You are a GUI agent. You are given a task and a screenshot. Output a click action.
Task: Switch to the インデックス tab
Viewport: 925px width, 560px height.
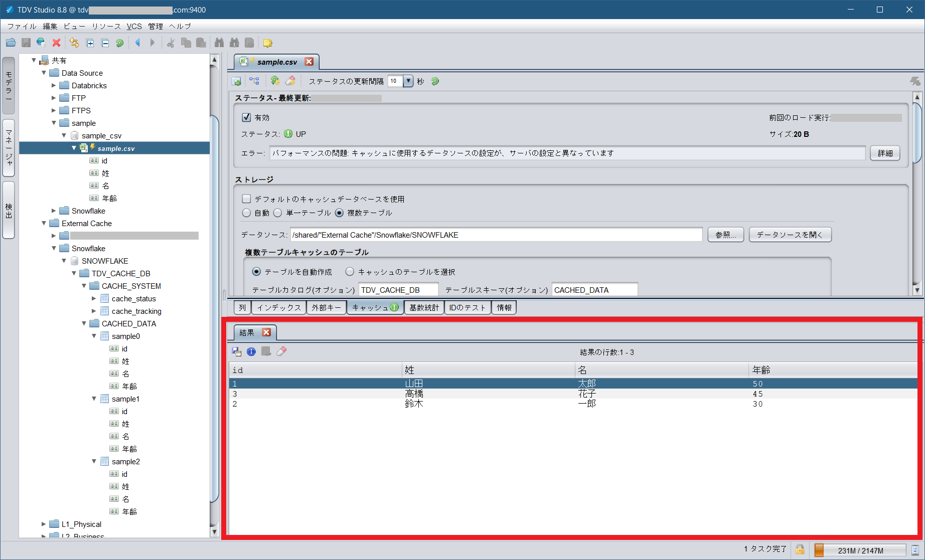279,307
